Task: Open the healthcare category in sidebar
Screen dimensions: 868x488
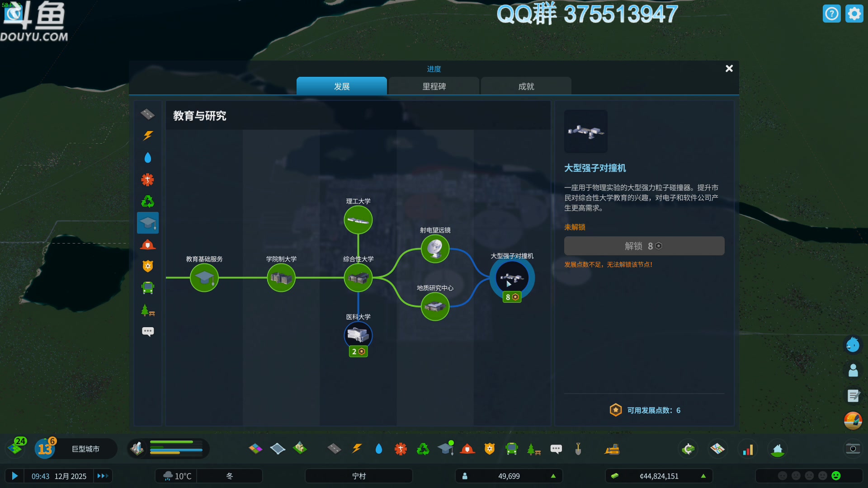Action: coord(148,179)
